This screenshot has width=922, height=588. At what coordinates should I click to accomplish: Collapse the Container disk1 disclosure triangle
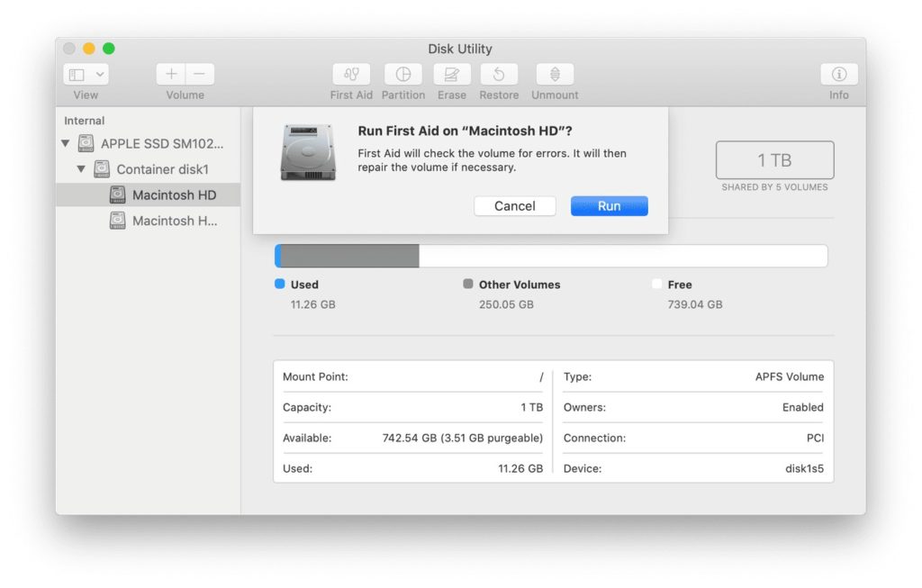[81, 168]
